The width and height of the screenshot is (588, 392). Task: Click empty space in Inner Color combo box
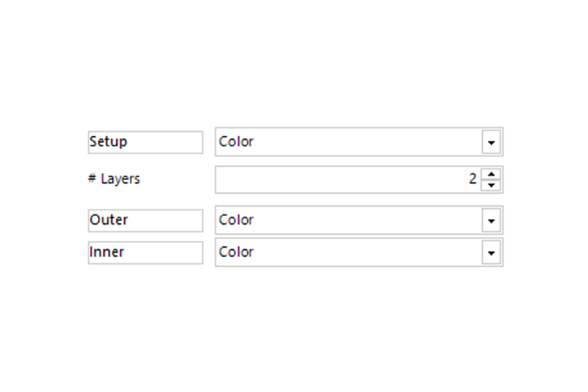[367, 253]
